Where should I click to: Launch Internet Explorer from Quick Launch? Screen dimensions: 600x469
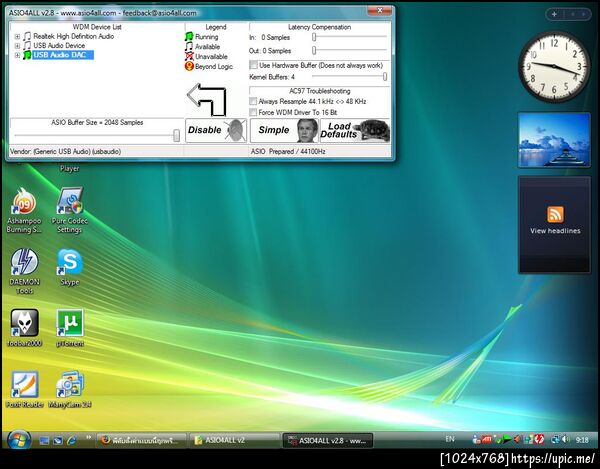(72, 441)
